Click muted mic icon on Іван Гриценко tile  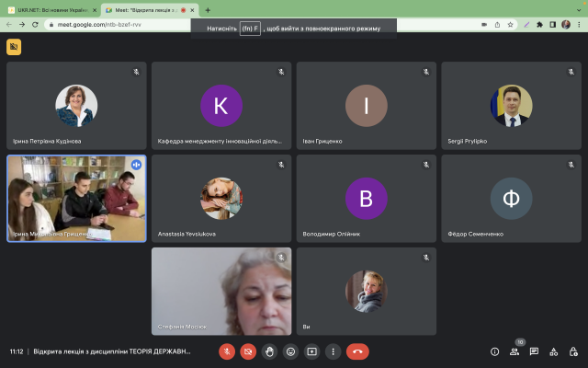(x=426, y=72)
